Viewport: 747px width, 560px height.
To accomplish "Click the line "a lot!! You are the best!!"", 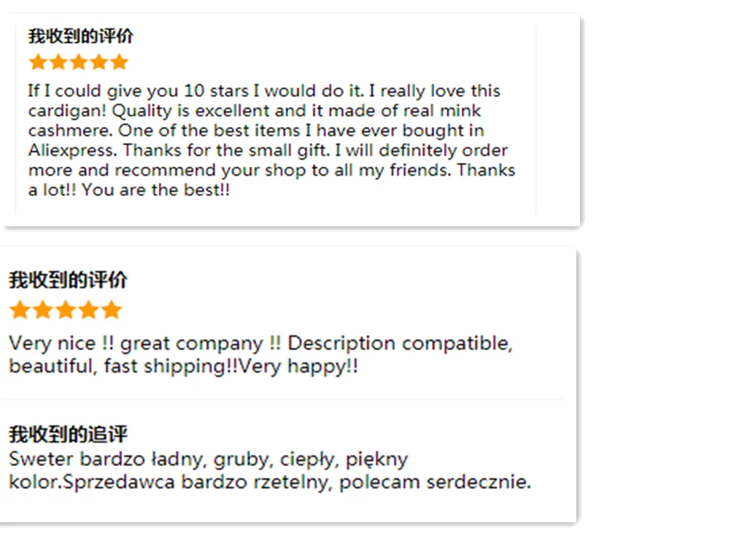I will pyautogui.click(x=129, y=190).
